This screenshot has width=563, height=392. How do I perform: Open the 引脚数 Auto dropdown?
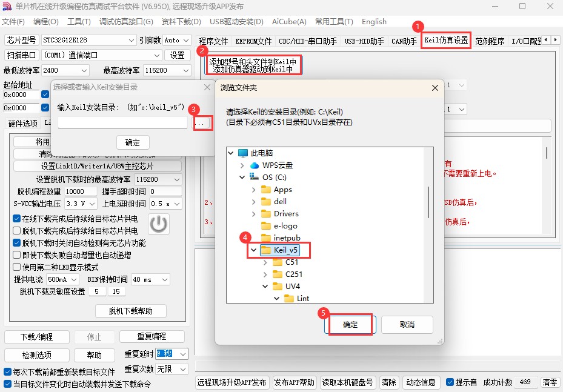(x=176, y=40)
